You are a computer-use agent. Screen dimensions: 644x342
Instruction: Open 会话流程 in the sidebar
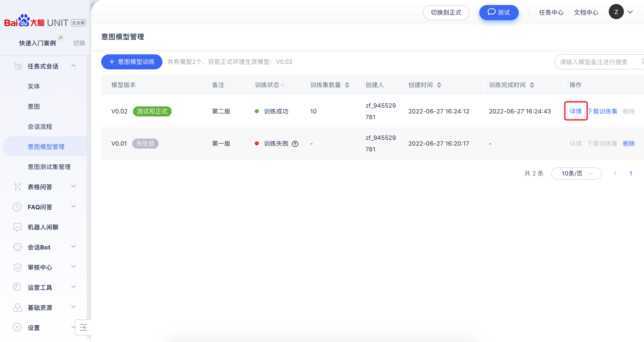point(40,126)
